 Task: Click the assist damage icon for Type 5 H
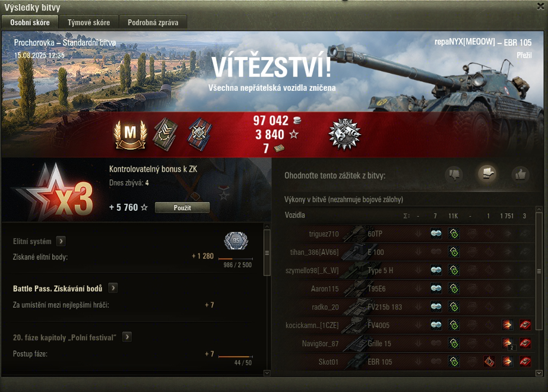point(454,270)
